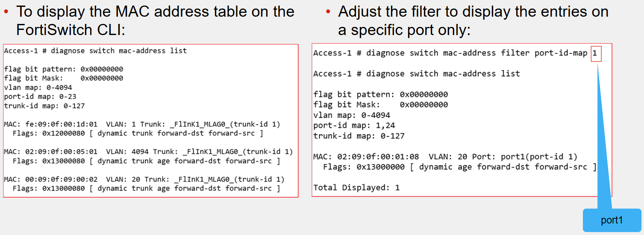Click 'flag bit pattern' line in right output
The width and height of the screenshot is (644, 235).
click(381, 94)
